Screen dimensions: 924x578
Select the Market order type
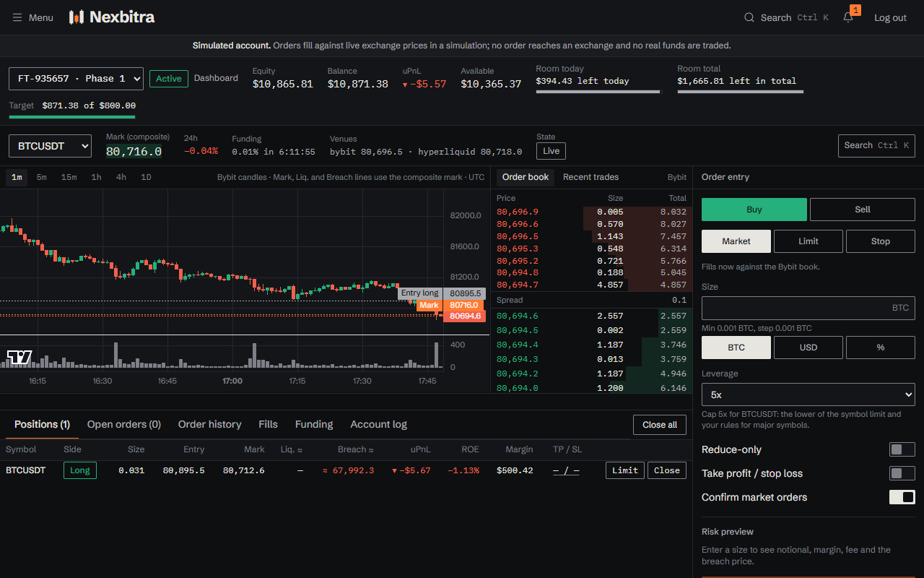[x=736, y=241]
